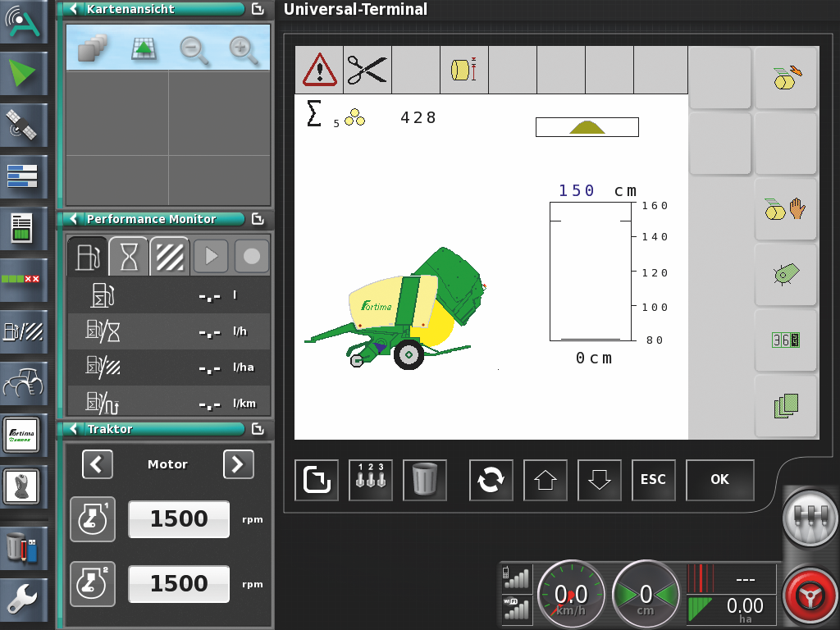Image resolution: width=840 pixels, height=630 pixels.
Task: Click the trash can button below terminal
Action: pyautogui.click(x=425, y=480)
